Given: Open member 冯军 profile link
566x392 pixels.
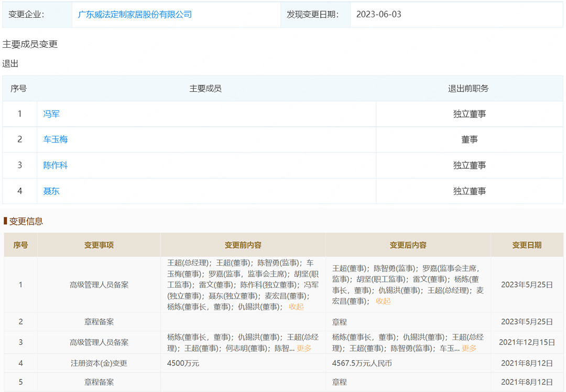Looking at the screenshot, I should [51, 114].
